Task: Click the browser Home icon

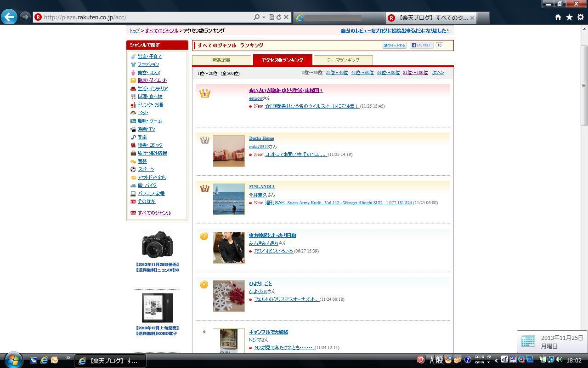Action: click(558, 17)
